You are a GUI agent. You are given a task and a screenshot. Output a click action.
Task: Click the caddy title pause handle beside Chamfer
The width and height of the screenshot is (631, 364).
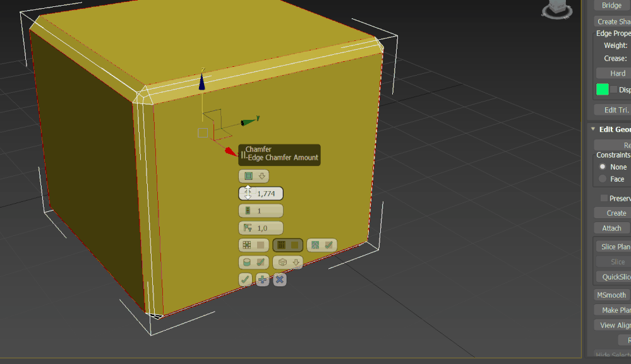(x=243, y=155)
